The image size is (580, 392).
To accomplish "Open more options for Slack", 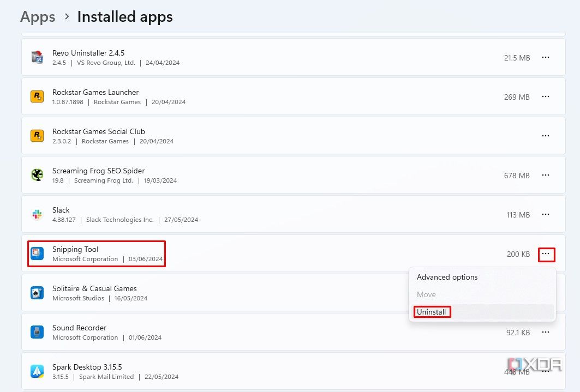I will point(545,214).
